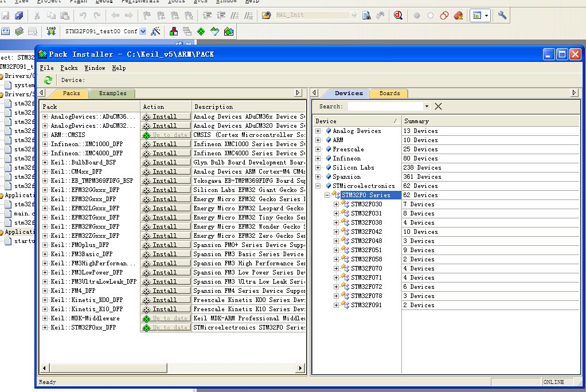586x392 pixels.
Task: Install the Keil::BulbBoard_BSP pack
Action: 166,163
